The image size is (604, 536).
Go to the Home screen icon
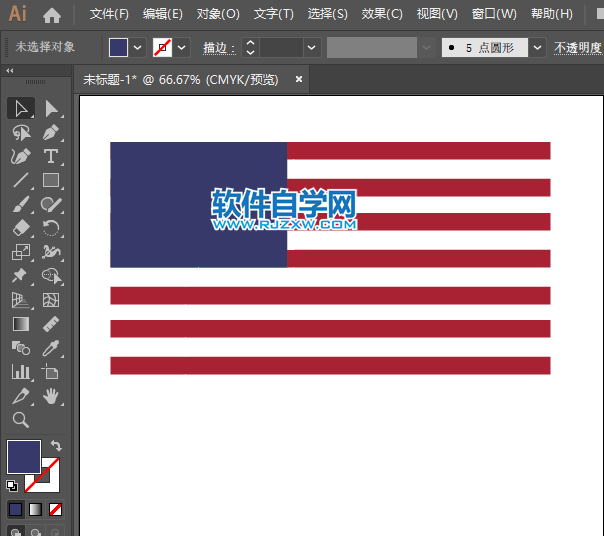(x=52, y=15)
